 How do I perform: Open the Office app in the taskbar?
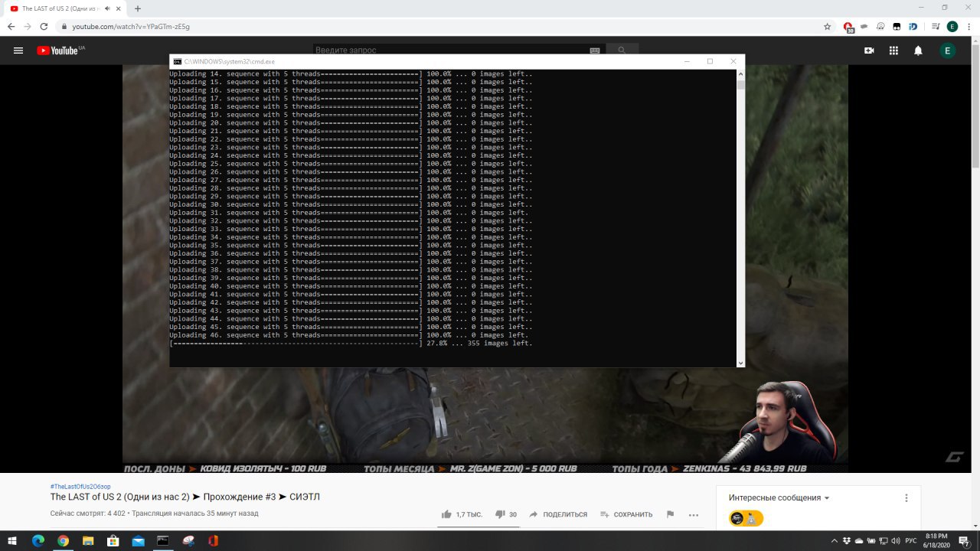coord(213,540)
